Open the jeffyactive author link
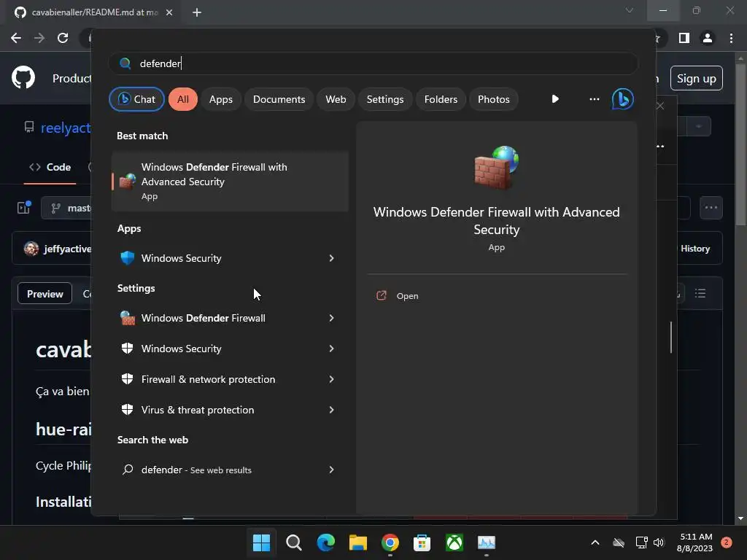This screenshot has height=560, width=747. point(67,249)
